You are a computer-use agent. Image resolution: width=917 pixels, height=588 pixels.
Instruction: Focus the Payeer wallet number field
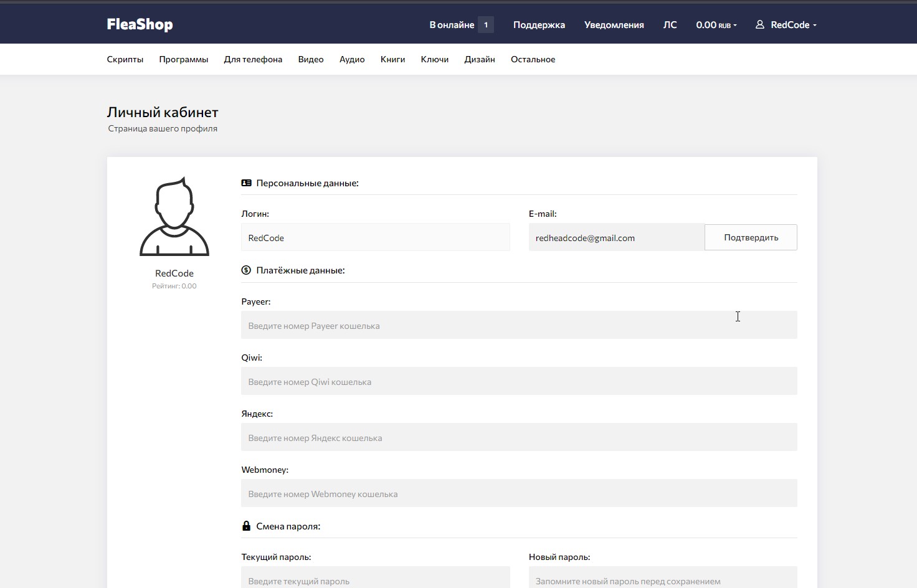pyautogui.click(x=519, y=325)
